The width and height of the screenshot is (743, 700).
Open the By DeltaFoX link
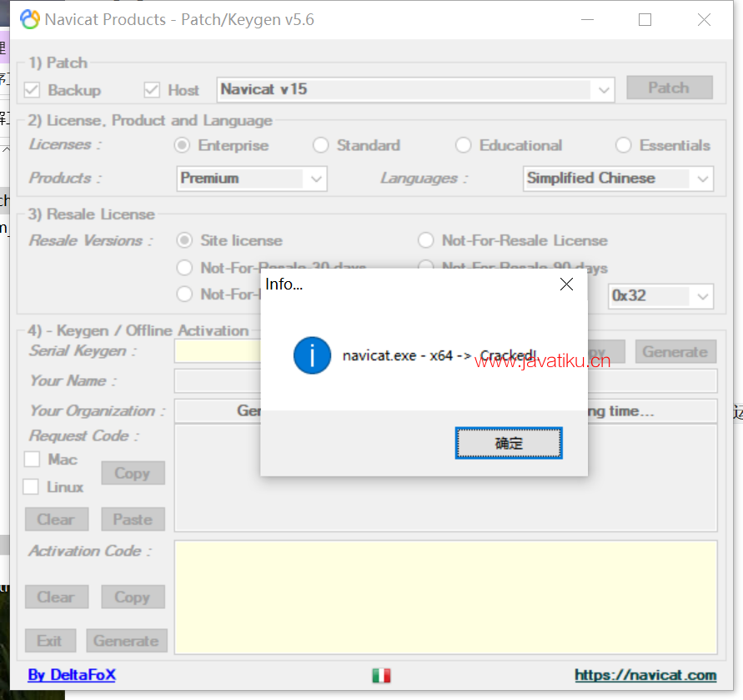pyautogui.click(x=72, y=674)
